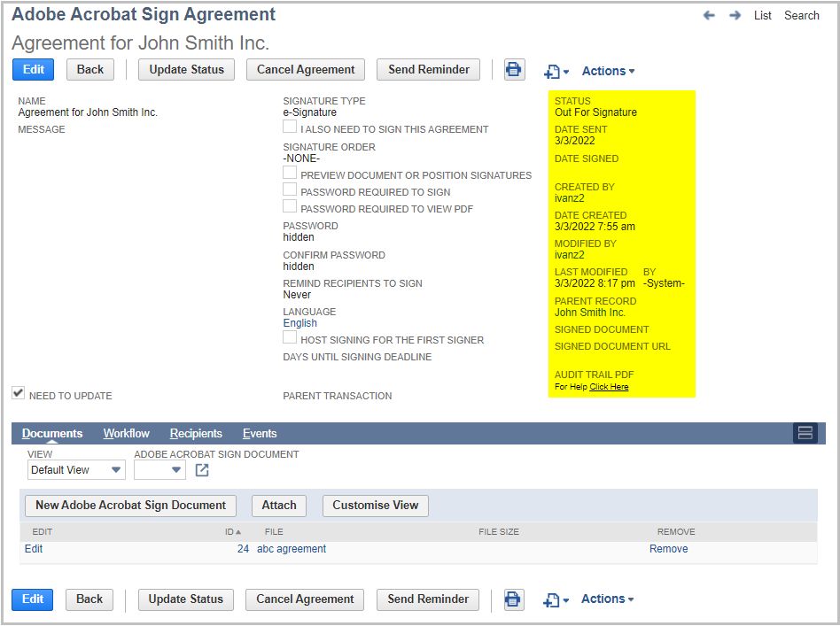
Task: Toggle the Need To Update checkbox
Action: 19,393
